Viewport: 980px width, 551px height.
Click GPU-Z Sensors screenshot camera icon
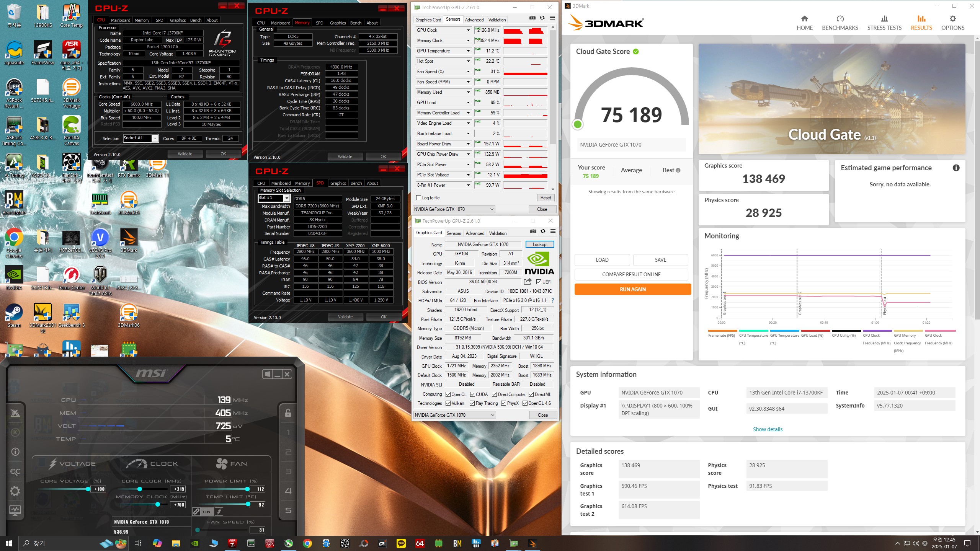tap(532, 18)
